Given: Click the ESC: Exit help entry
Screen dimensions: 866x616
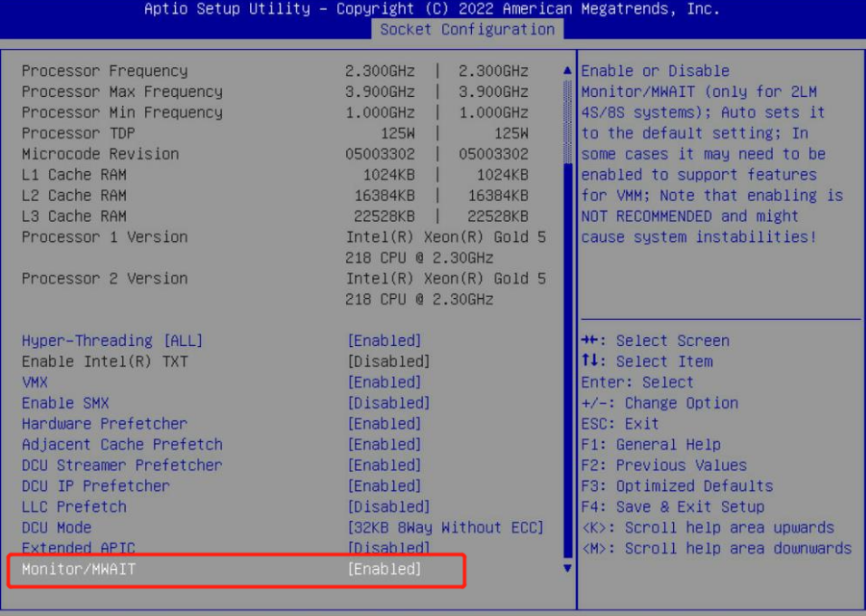Looking at the screenshot, I should click(621, 424).
